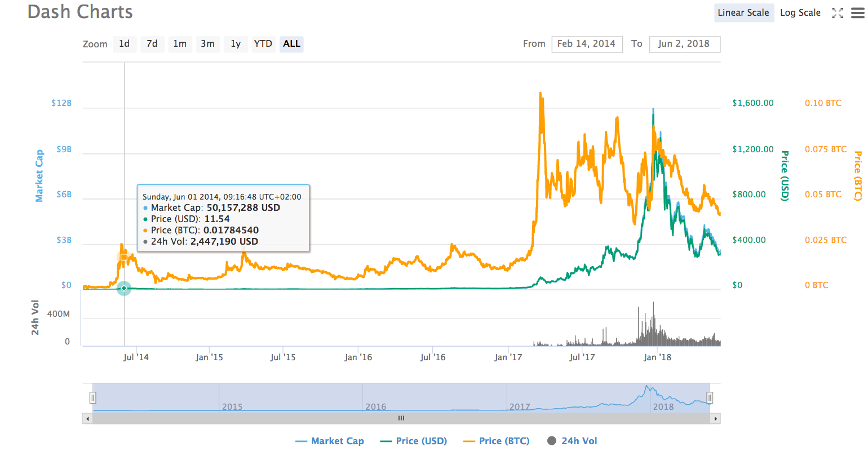Click the Jul '14 x-axis label
This screenshot has width=868, height=451.
136,357
